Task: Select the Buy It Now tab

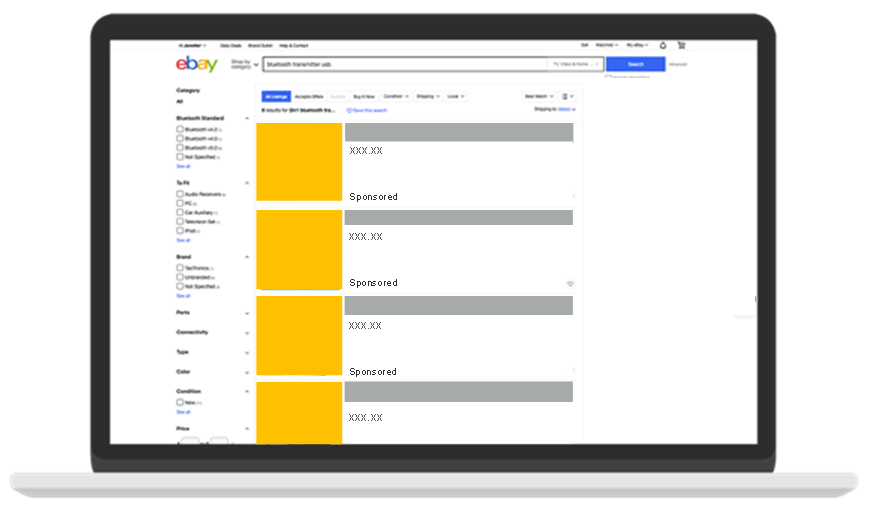Action: pos(364,96)
